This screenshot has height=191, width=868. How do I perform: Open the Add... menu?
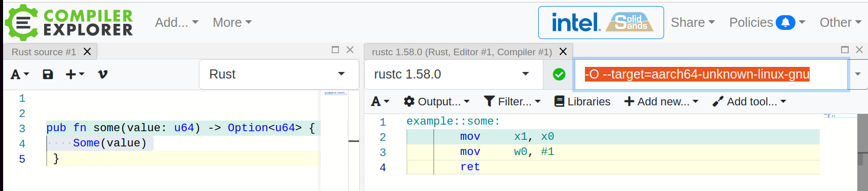(177, 22)
